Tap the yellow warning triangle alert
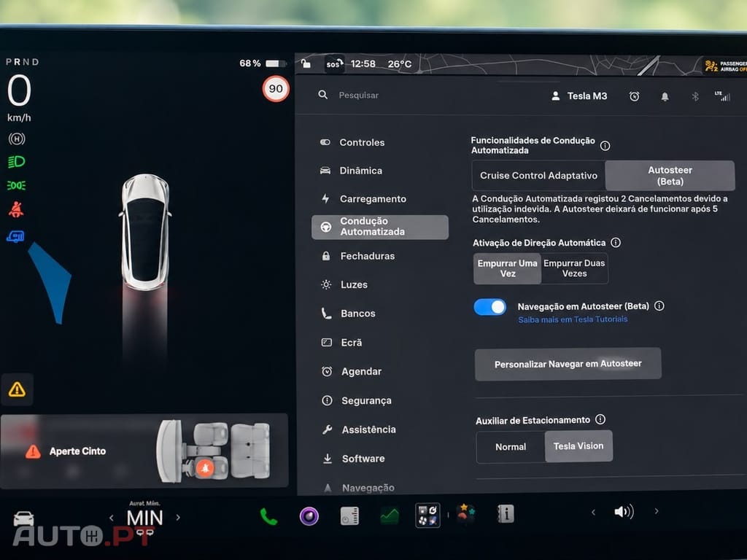This screenshot has width=747, height=560. pyautogui.click(x=18, y=389)
